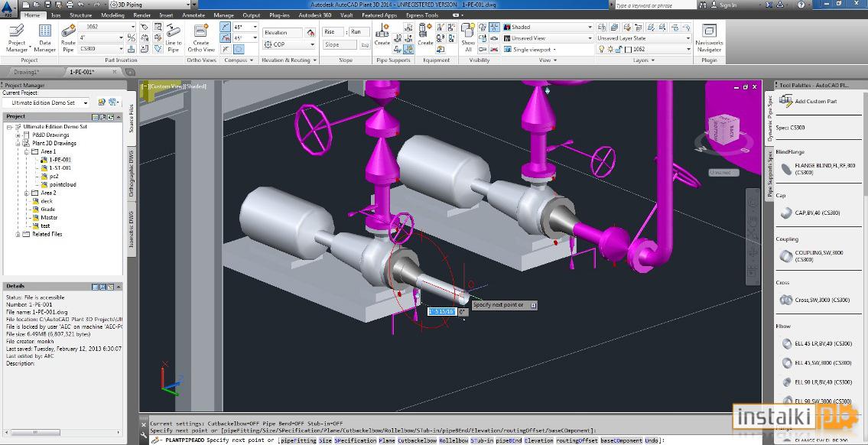Viewport: 868px width, 445px height.
Task: Toggle the highlighted compass circle button
Action: [x=239, y=49]
